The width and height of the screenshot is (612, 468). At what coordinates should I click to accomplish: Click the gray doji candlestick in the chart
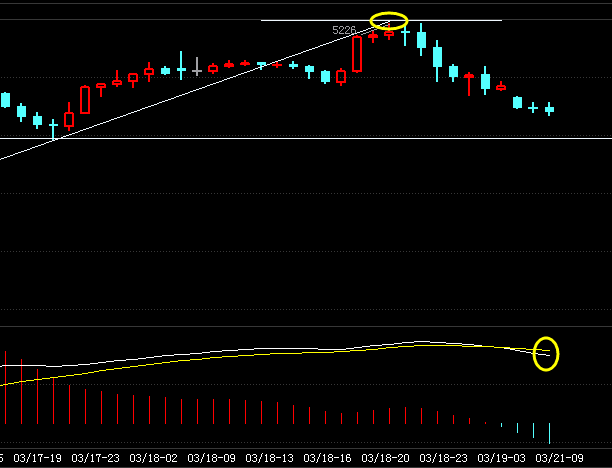click(x=197, y=70)
